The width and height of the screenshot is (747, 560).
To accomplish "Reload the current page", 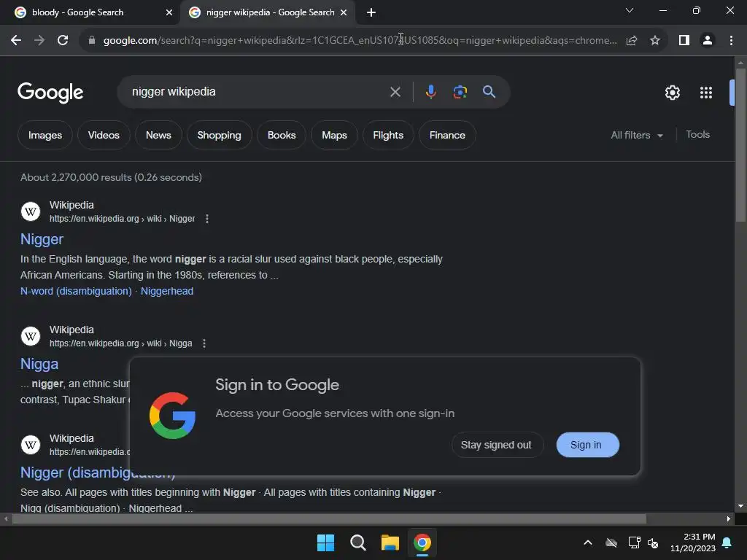I will pyautogui.click(x=63, y=41).
